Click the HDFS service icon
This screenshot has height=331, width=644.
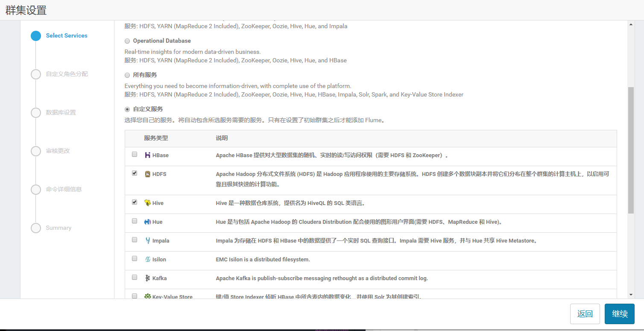[147, 174]
